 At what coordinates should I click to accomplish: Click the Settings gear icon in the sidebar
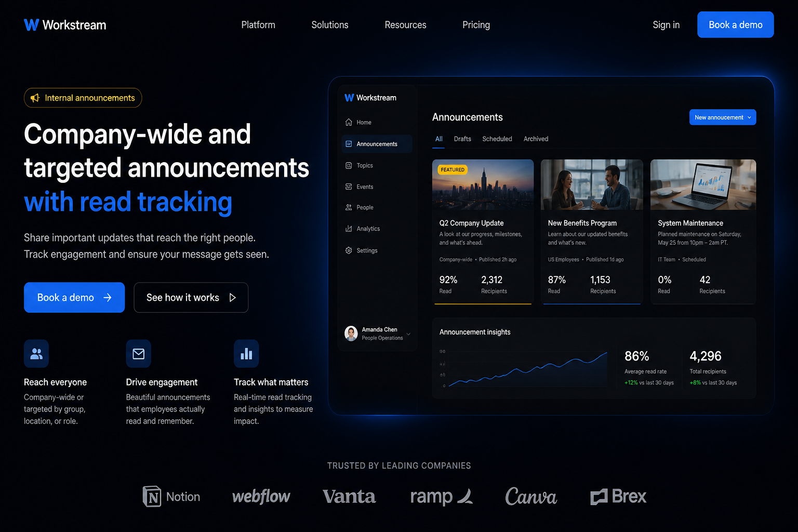[349, 250]
